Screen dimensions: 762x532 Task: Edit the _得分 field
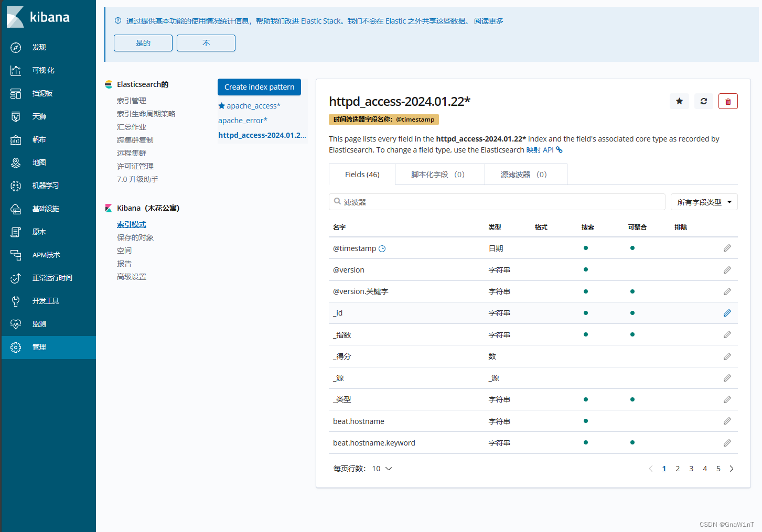tap(727, 356)
